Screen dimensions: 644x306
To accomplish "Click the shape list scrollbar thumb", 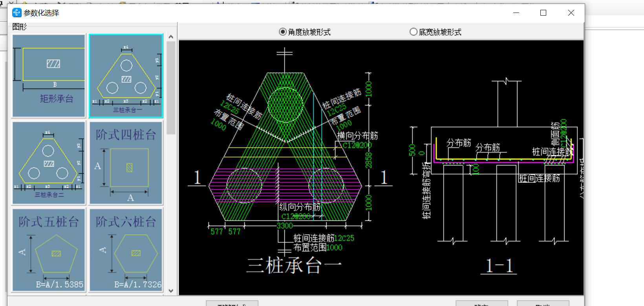I will click(x=171, y=88).
